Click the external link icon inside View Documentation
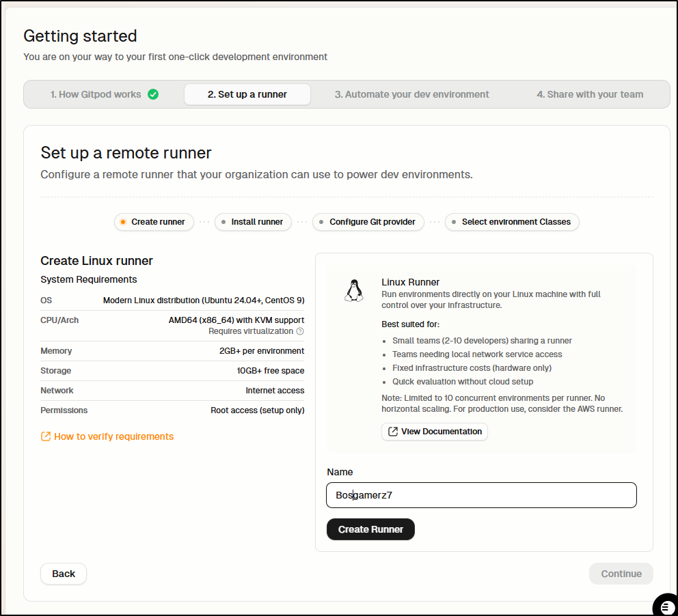Screen dimensions: 678x616 pos(392,432)
